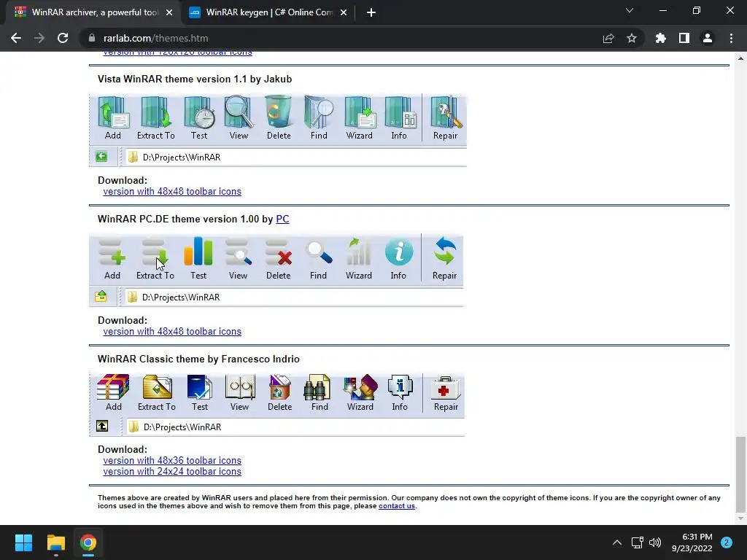Screen dimensions: 747x560
Task: Click the Classic theme Info icon
Action: pyautogui.click(x=400, y=386)
